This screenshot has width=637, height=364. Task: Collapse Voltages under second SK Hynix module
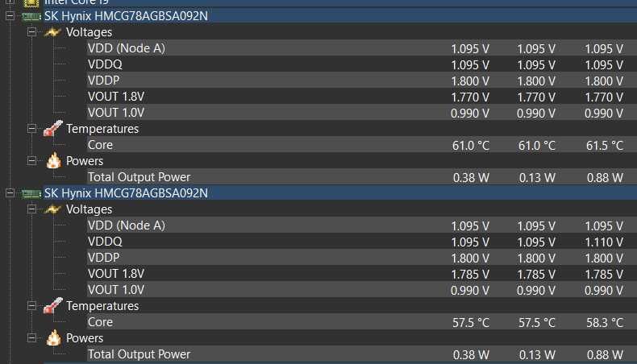(31, 209)
